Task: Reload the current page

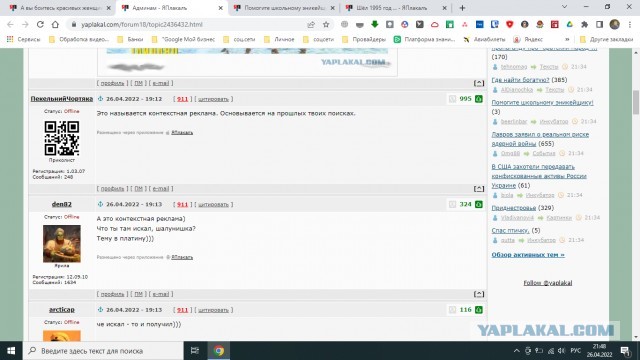Action: (40, 24)
